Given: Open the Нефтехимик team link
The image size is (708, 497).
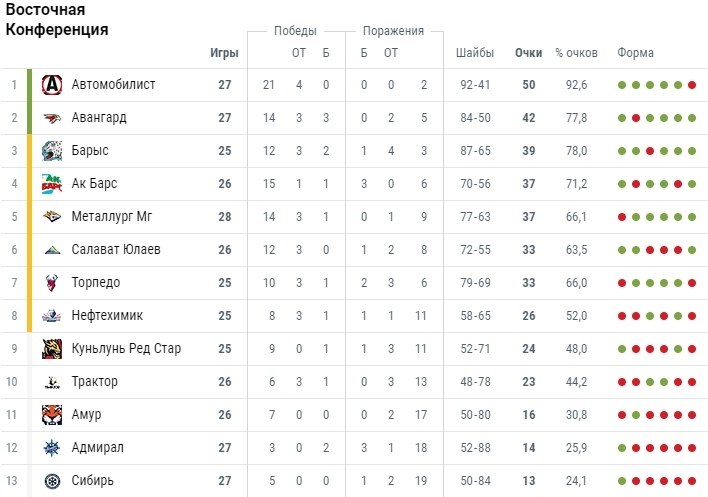Looking at the screenshot, I should click(x=107, y=316).
